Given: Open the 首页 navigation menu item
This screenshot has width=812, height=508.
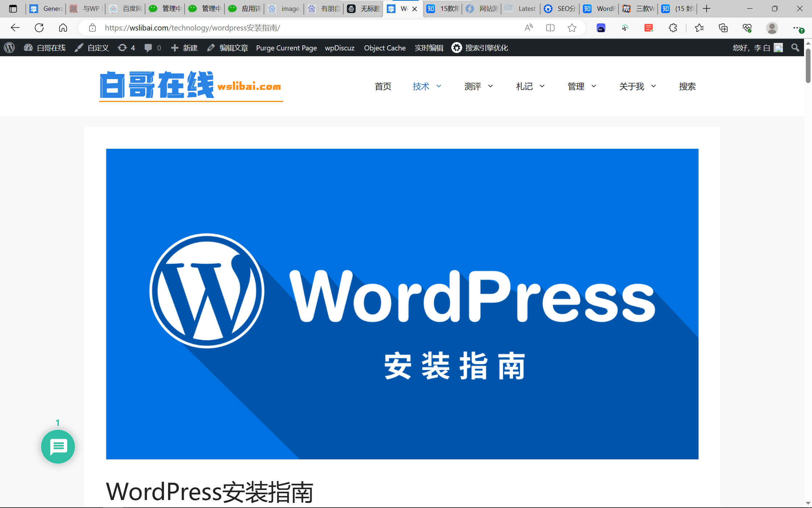Looking at the screenshot, I should point(383,86).
